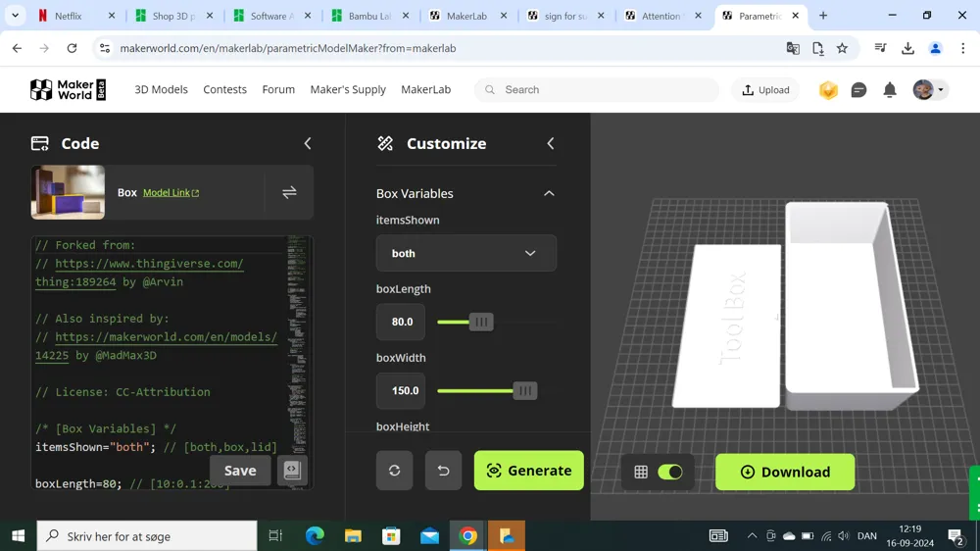This screenshot has height=551, width=980.
Task: Switch to the MakerLab browser tab
Action: tap(468, 16)
